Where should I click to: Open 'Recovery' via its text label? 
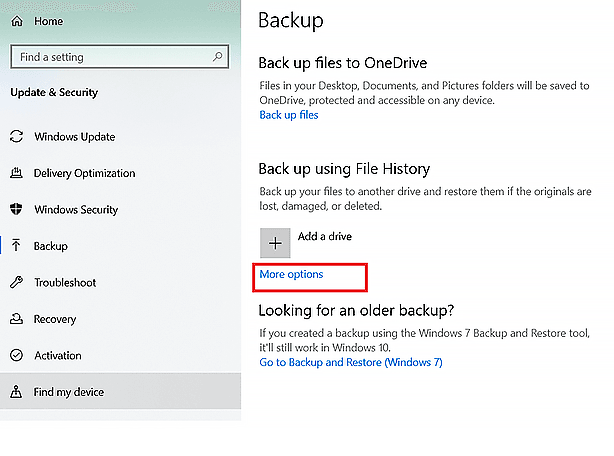click(55, 320)
